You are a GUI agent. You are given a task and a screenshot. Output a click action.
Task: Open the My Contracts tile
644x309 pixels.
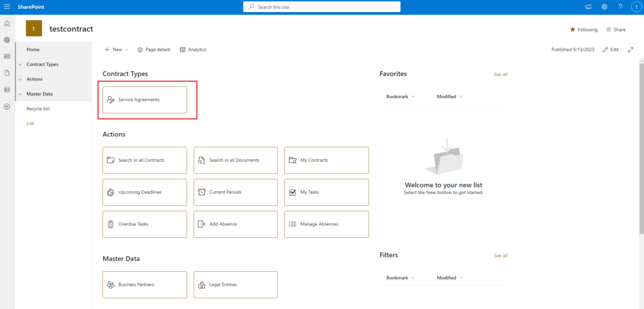pyautogui.click(x=326, y=160)
